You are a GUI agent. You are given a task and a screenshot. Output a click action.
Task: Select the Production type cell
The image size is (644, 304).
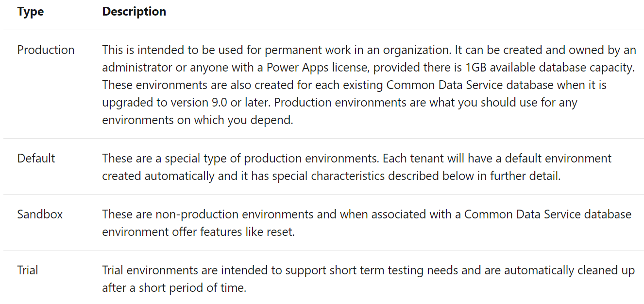(x=46, y=50)
